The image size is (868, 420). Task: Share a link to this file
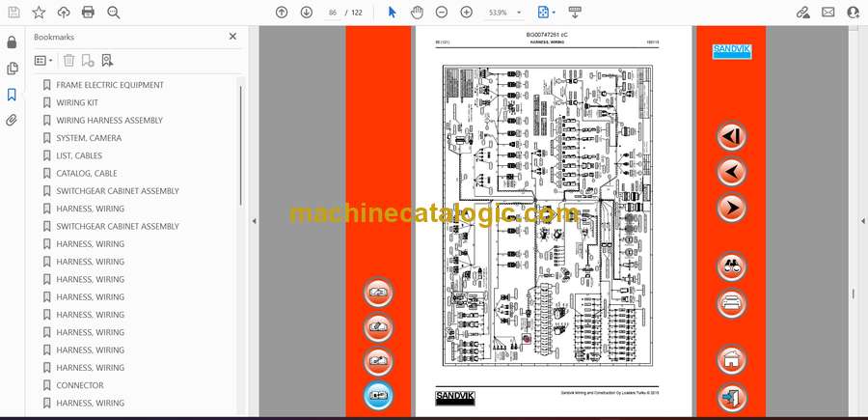(x=803, y=13)
